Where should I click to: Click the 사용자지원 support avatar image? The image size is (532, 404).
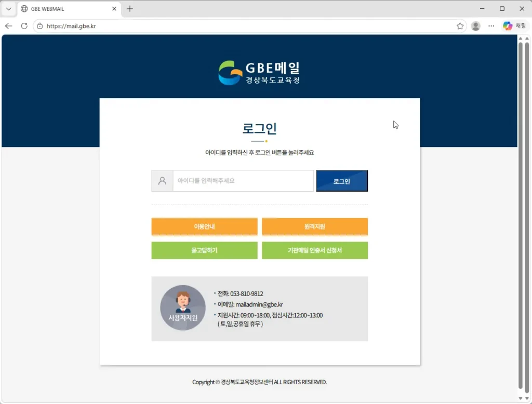(183, 307)
